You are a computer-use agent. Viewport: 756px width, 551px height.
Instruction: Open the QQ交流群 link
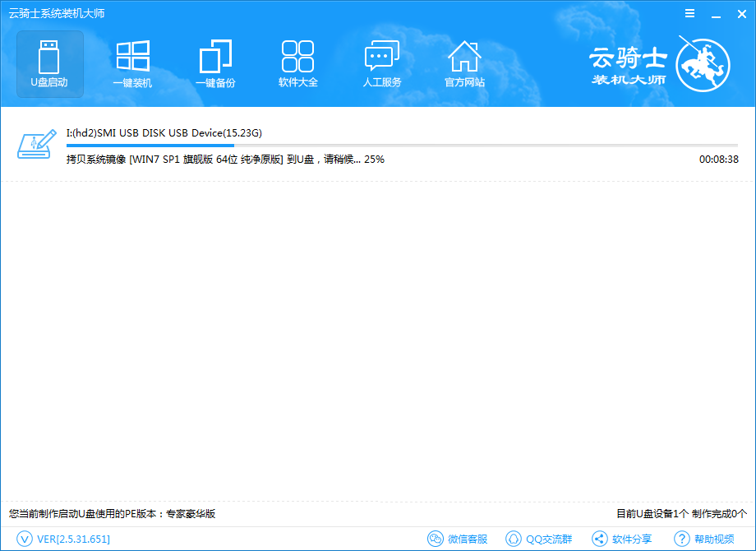[x=549, y=539]
